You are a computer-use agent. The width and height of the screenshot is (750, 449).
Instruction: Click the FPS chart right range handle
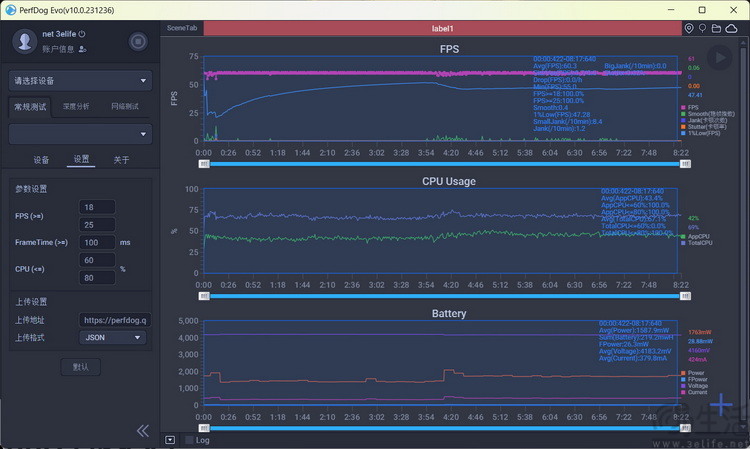[685, 164]
